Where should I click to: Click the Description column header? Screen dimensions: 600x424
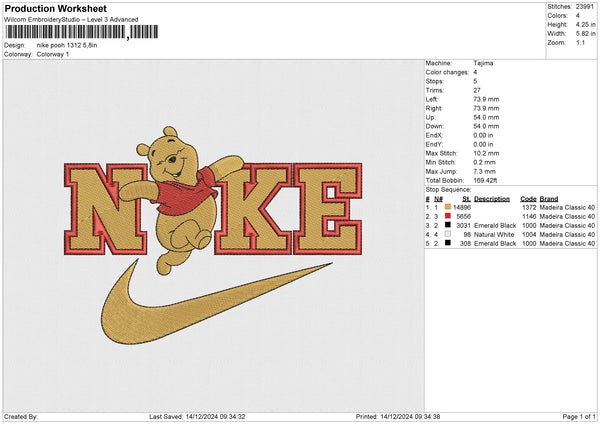492,199
